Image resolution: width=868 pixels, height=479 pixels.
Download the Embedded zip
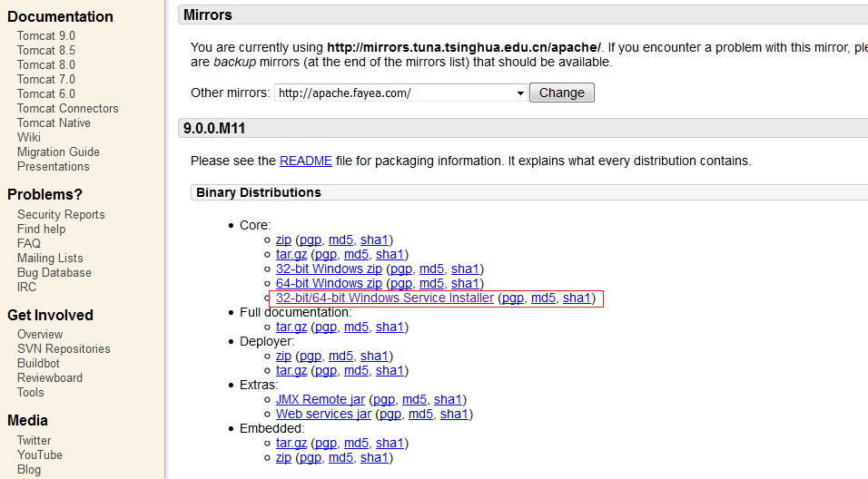coord(283,458)
